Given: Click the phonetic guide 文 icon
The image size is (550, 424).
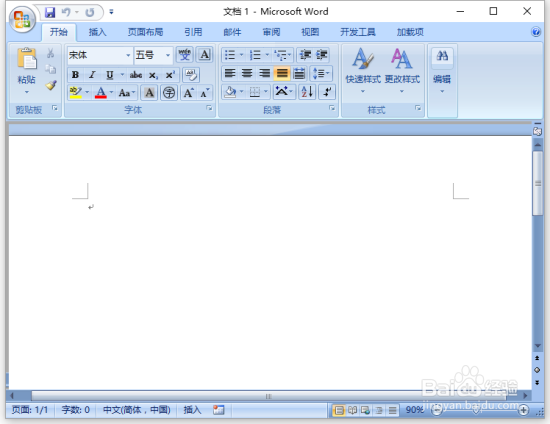Looking at the screenshot, I should tap(185, 55).
